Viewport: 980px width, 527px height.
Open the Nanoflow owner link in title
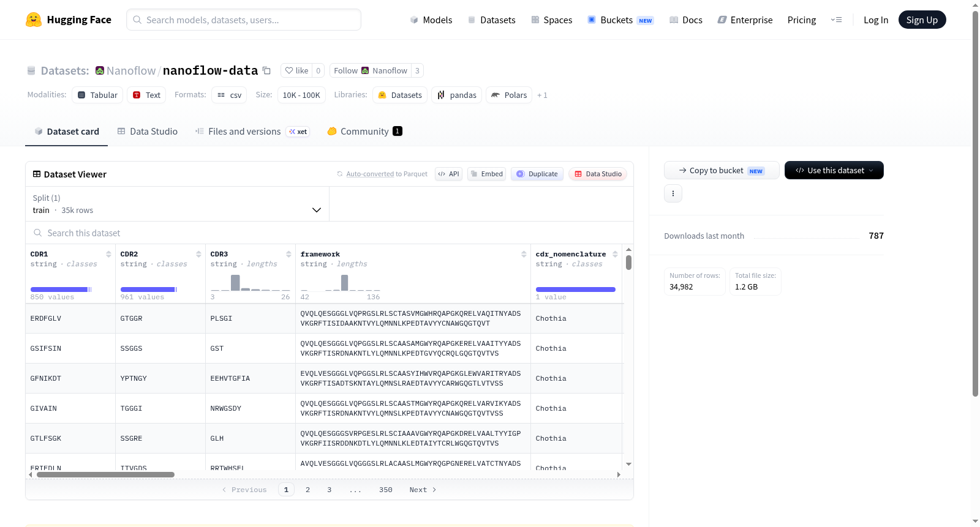[131, 70]
